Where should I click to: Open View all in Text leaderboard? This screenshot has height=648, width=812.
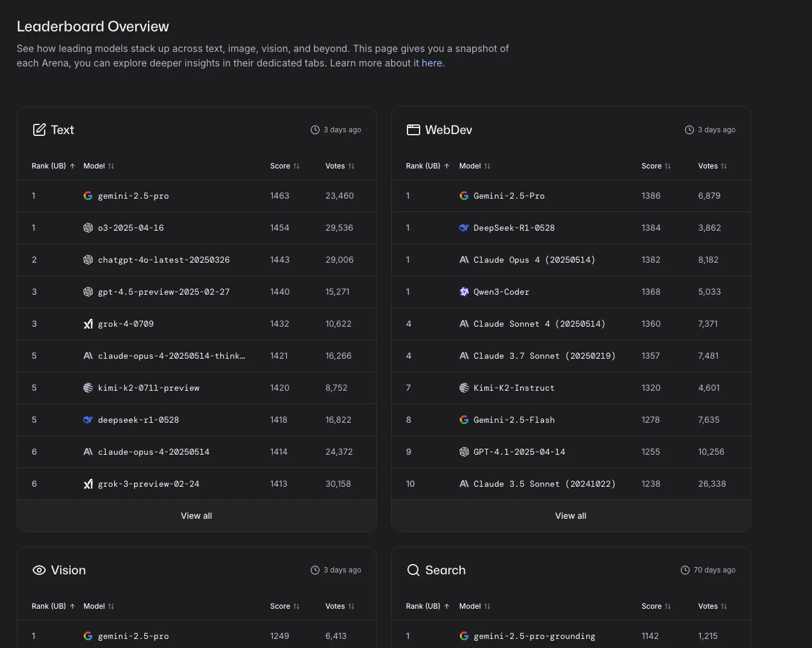pos(196,516)
